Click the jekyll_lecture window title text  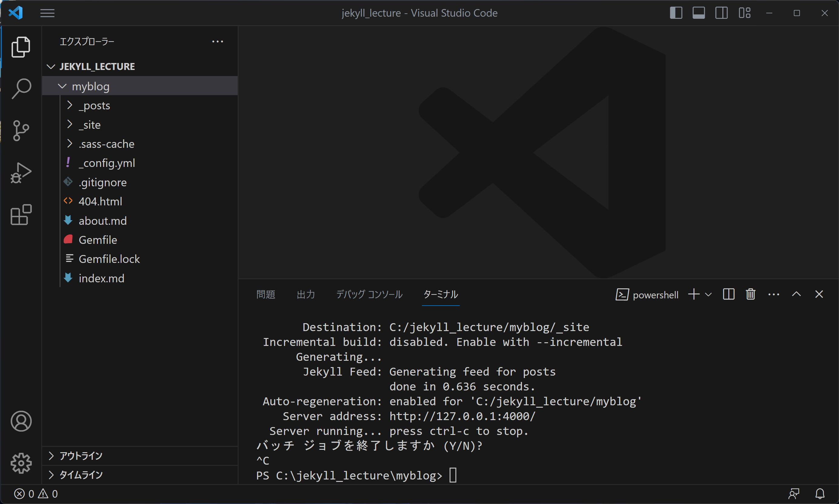click(x=420, y=13)
